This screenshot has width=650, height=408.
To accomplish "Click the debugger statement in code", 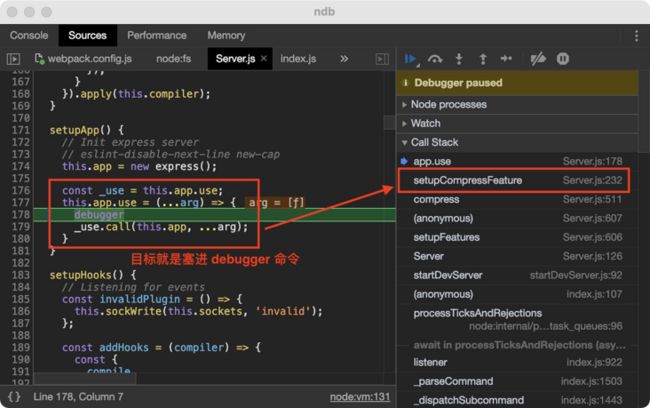I will 99,215.
